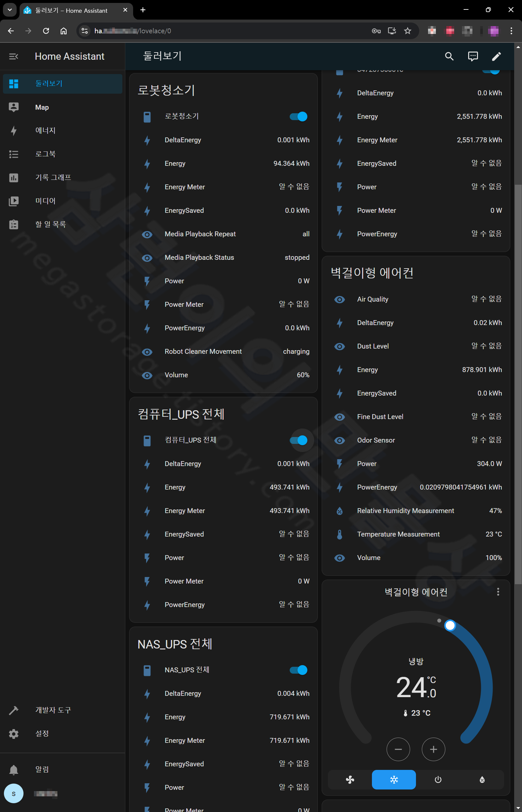Open Robot Cleaner Movement charging value
The height and width of the screenshot is (812, 522).
(296, 351)
